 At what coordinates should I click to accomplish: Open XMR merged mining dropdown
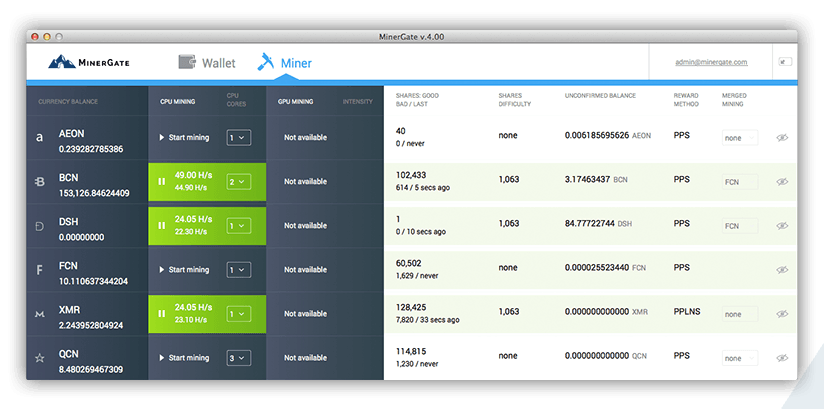pyautogui.click(x=740, y=314)
